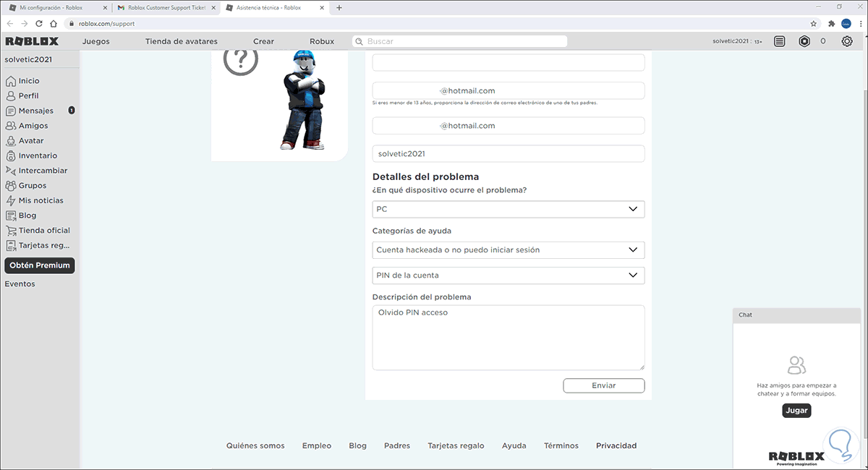Open browser extensions puzzle icon
This screenshot has height=470, width=868.
(831, 23)
